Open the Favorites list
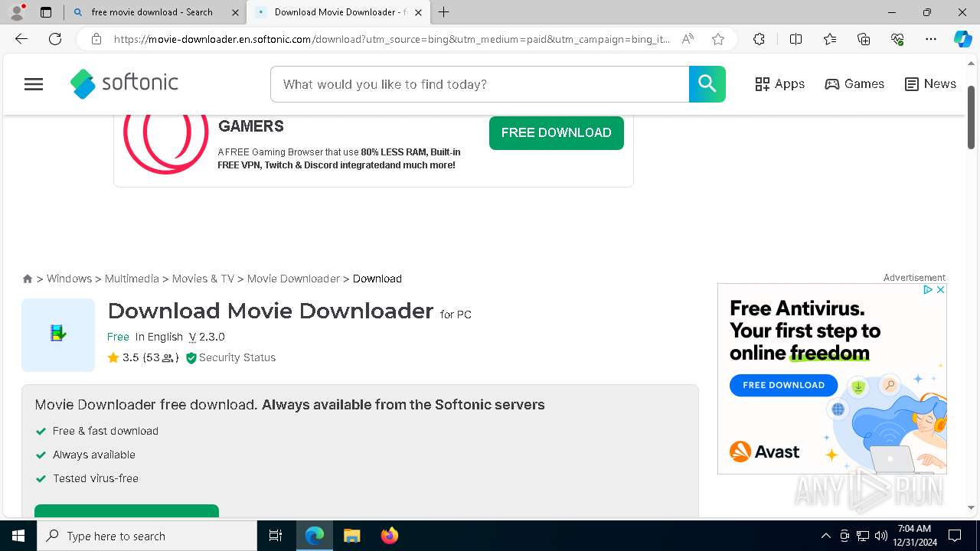The width and height of the screenshot is (980, 551). point(830,39)
